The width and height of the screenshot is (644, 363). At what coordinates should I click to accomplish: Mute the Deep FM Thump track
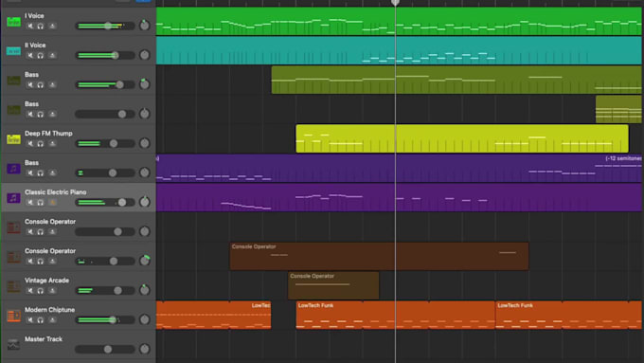pos(30,143)
